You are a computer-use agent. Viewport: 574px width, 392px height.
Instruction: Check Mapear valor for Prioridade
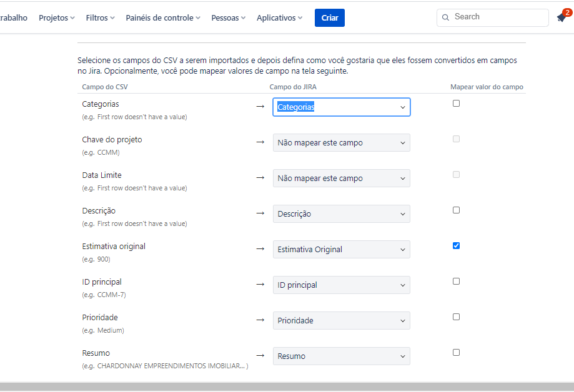click(x=456, y=316)
